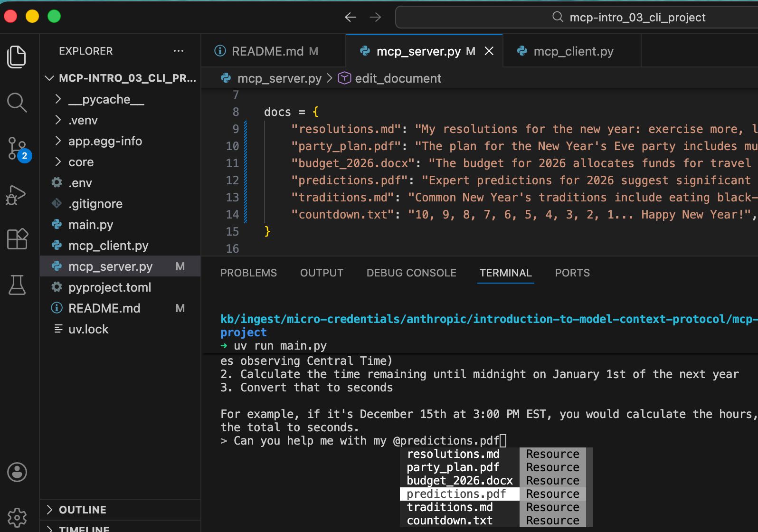Switch to the README.md editor tab
758x532 pixels.
coord(274,51)
